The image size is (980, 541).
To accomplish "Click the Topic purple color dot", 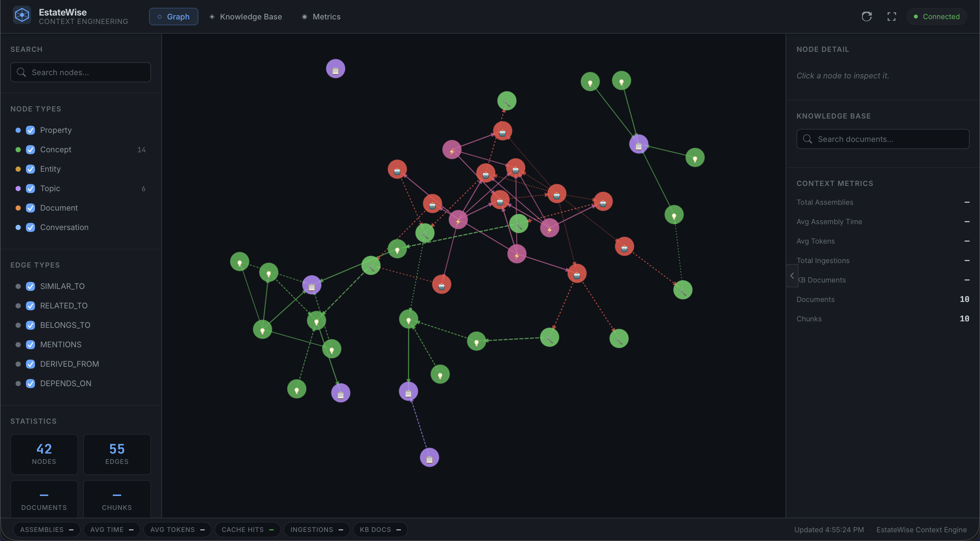I will (18, 188).
